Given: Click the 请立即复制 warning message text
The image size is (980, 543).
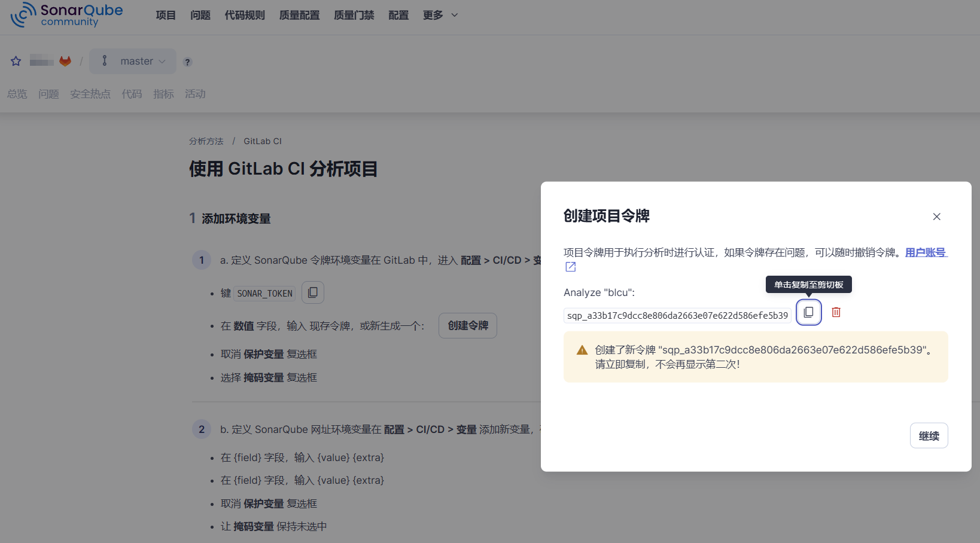Looking at the screenshot, I should 667,364.
